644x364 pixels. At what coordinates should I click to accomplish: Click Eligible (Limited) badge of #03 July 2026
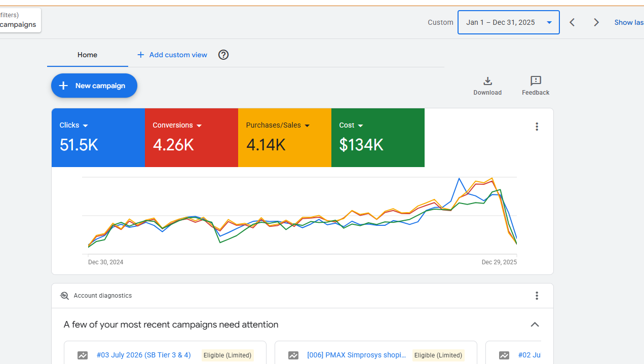pyautogui.click(x=228, y=355)
